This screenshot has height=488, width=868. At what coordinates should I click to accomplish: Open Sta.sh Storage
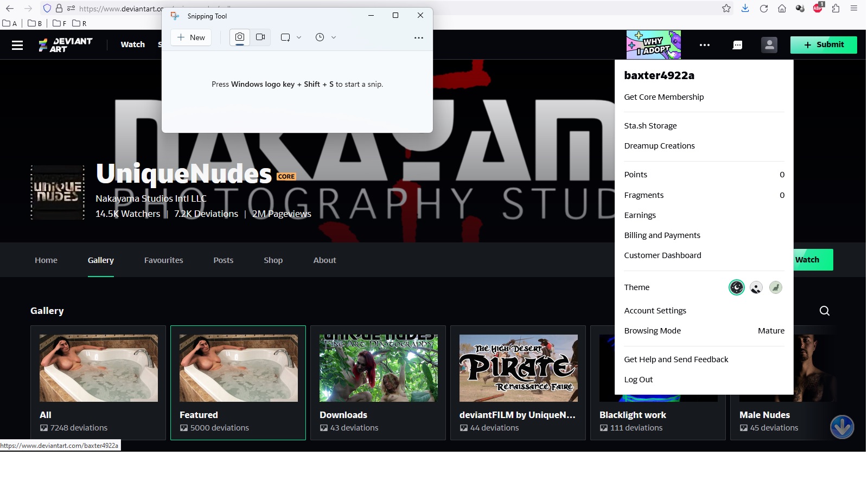[650, 126]
